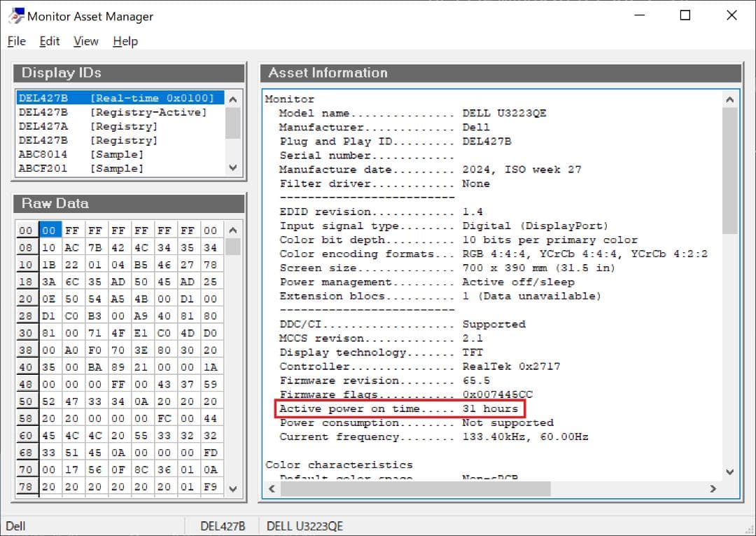Select highlighted raw data cell 00 in row 00
Image resolution: width=756 pixels, height=536 pixels.
coord(50,230)
